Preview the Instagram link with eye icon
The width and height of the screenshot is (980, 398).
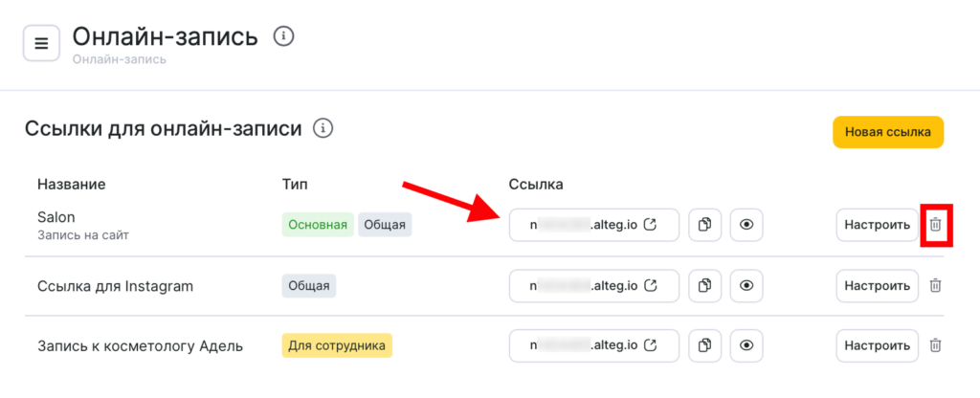click(746, 285)
